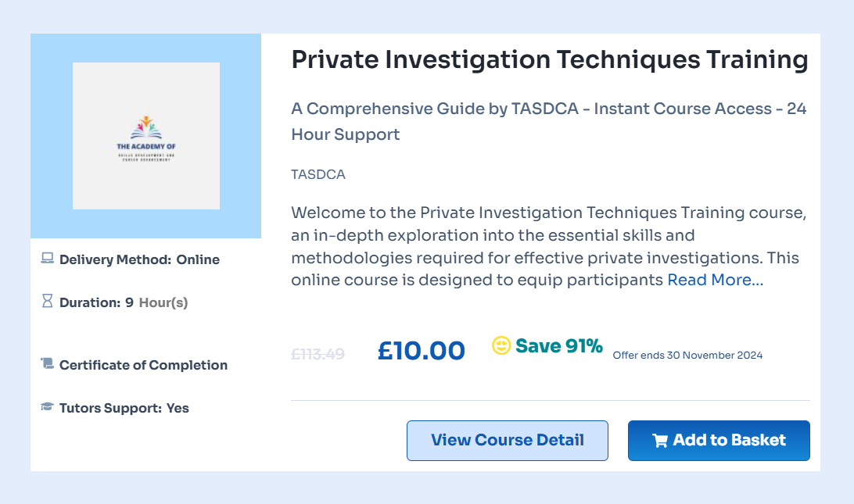The image size is (854, 504).
Task: Select the Certificate of Completion label
Action: click(x=143, y=365)
